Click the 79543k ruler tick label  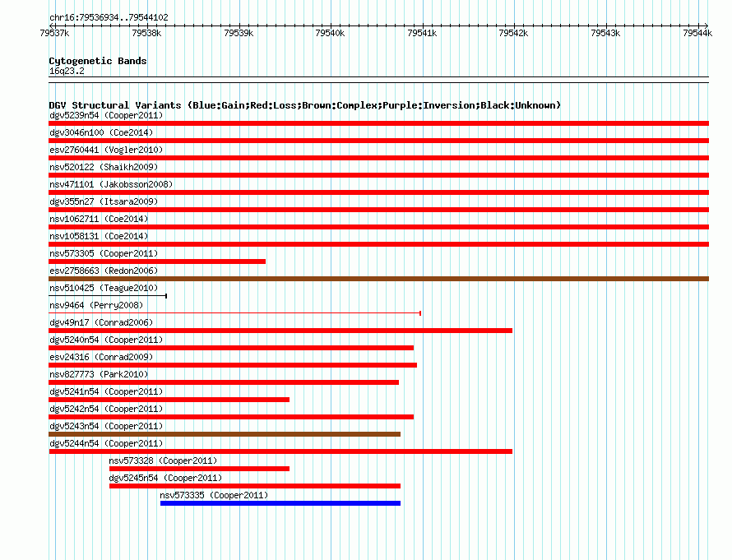[x=605, y=33]
